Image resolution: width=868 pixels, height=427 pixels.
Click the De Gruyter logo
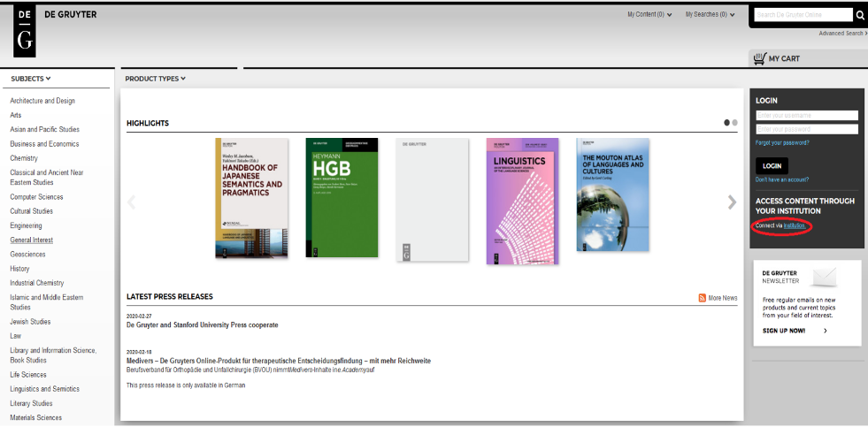coord(25,32)
